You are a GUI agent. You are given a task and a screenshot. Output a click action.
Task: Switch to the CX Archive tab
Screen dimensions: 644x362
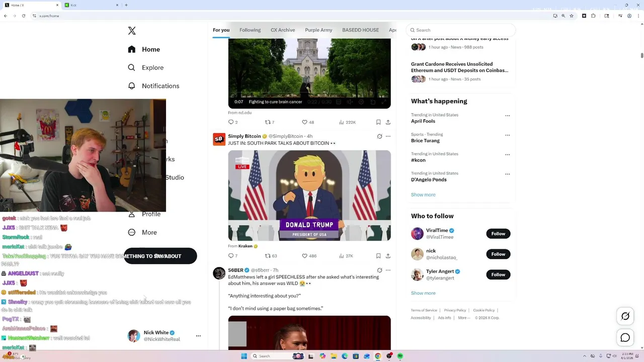(283, 30)
